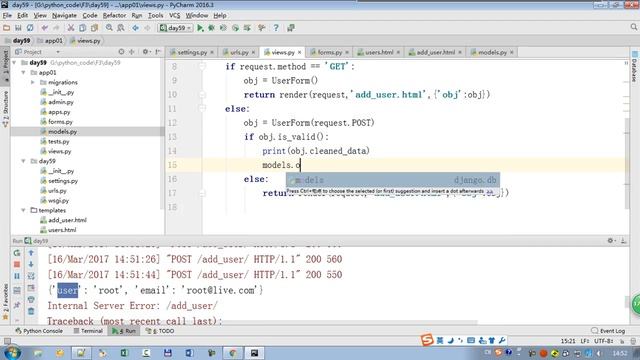Toggle code fold at line 11
The height and width of the screenshot is (360, 640).
point(202,109)
